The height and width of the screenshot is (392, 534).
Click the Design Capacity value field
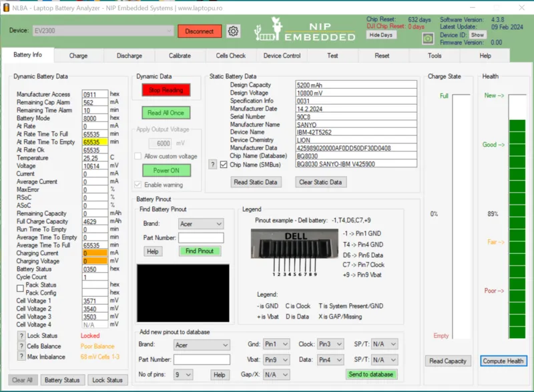click(356, 85)
